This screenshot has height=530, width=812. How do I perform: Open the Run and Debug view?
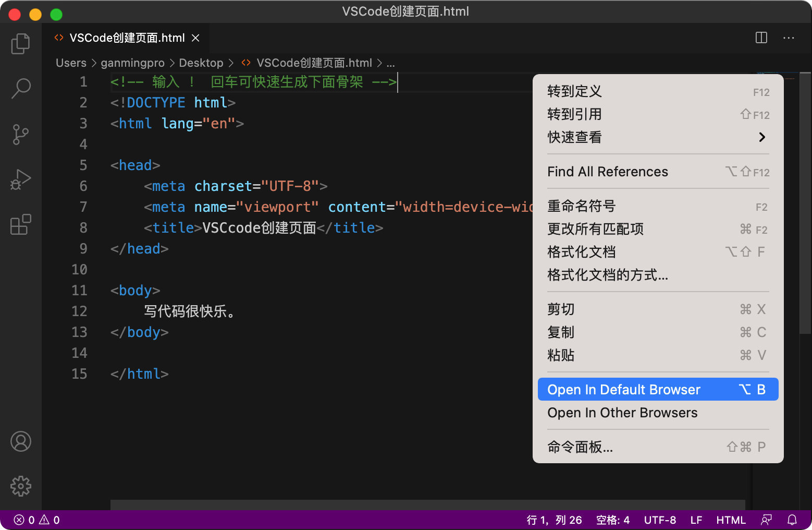(21, 179)
